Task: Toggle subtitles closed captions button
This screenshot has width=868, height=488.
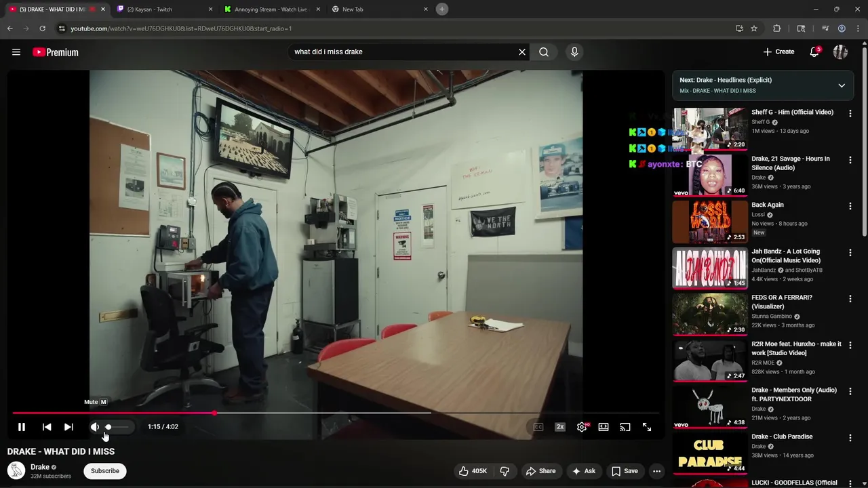Action: (538, 427)
